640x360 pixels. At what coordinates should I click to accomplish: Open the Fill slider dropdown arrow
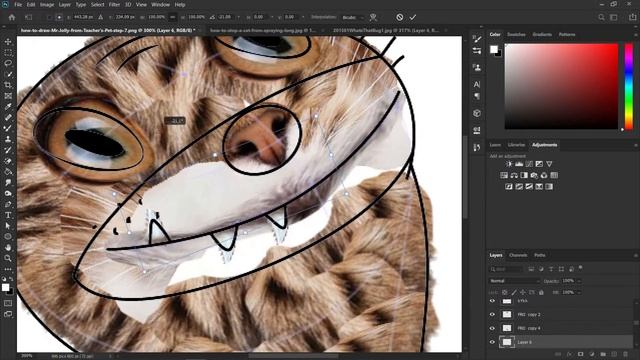579,292
